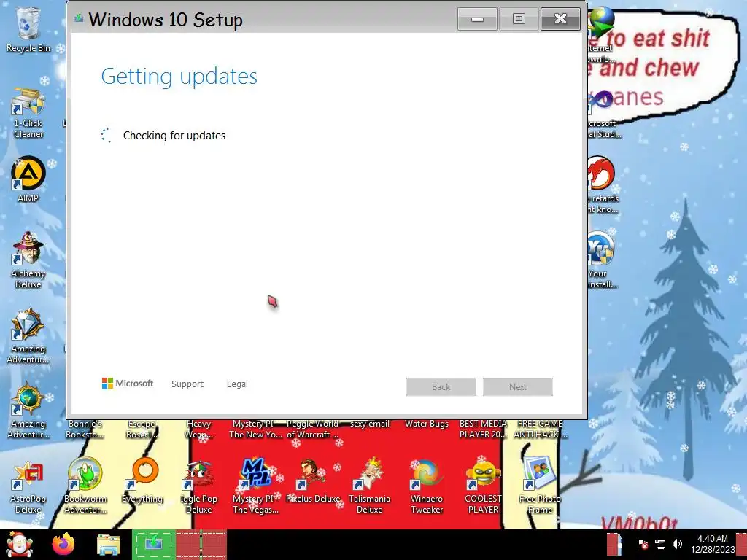Select the Alchemy Deluxe desktop icon

point(28,260)
